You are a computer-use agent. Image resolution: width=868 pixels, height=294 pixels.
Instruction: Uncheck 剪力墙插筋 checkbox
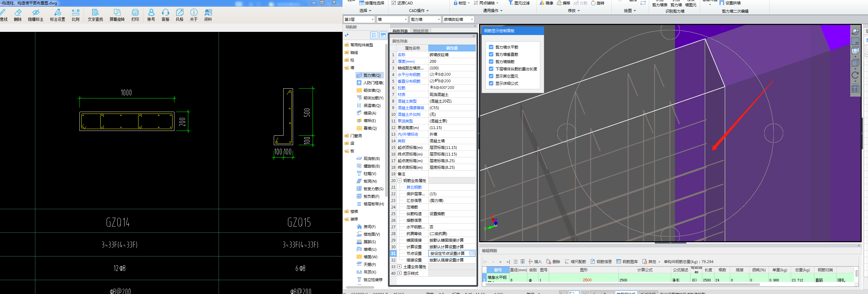pos(491,62)
